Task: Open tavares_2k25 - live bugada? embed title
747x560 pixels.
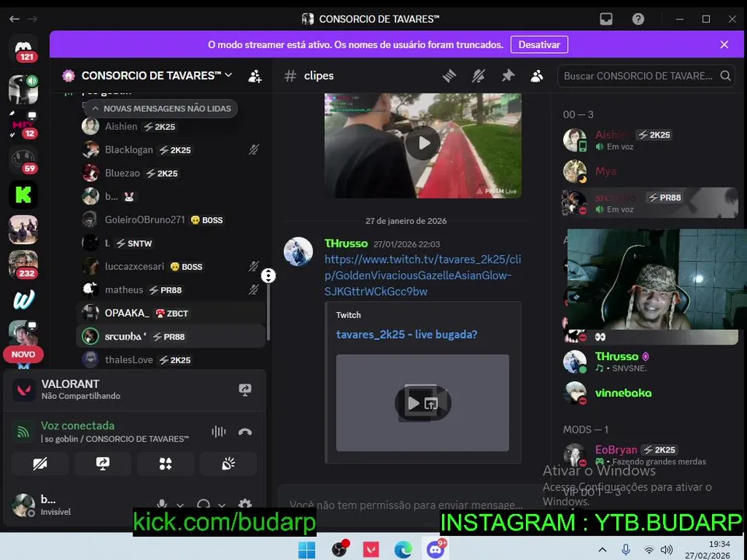Action: tap(406, 334)
